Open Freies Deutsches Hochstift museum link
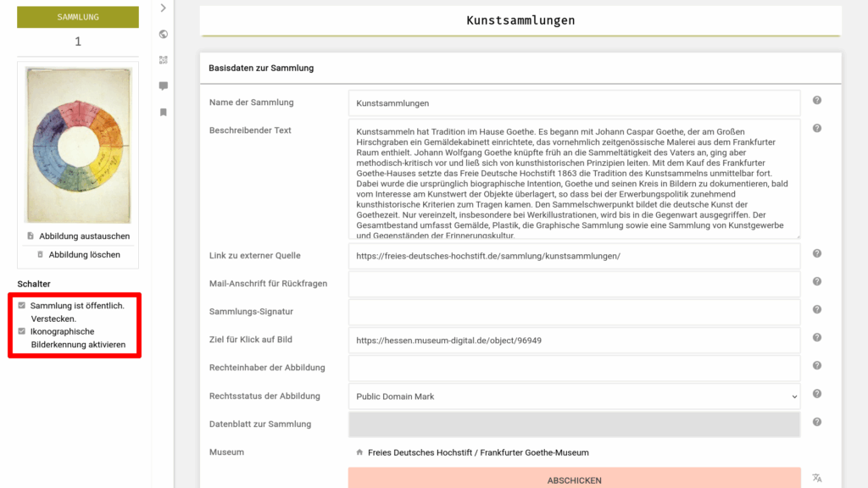868x488 pixels. tap(478, 452)
